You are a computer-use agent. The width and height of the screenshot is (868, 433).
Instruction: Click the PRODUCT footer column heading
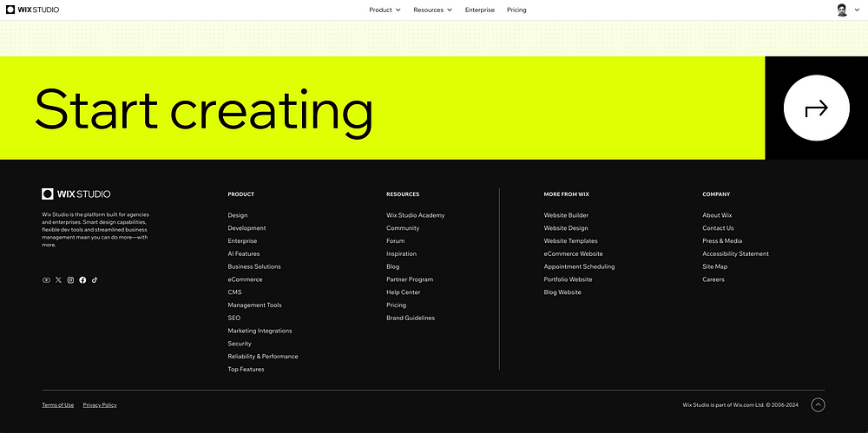click(x=240, y=194)
